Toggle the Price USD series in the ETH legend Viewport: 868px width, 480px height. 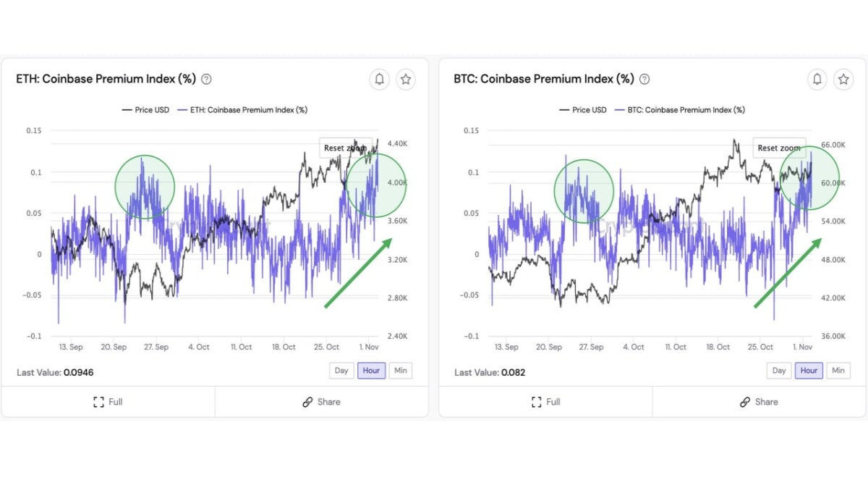(x=145, y=110)
